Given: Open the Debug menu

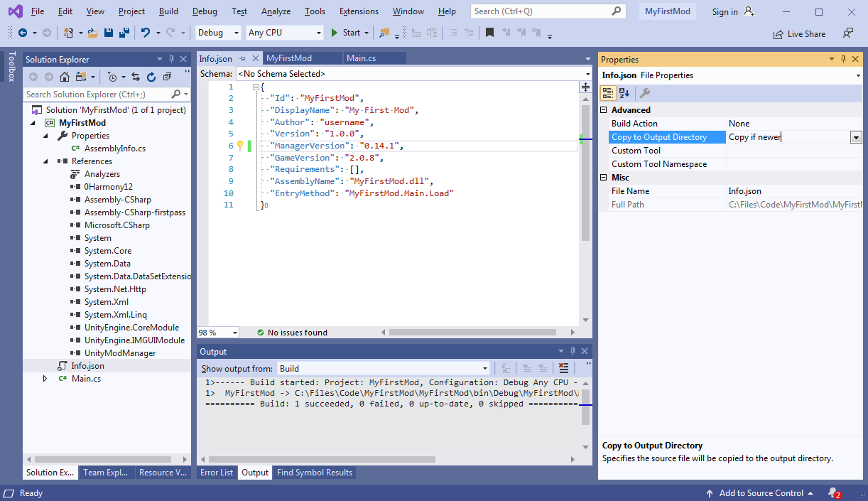Looking at the screenshot, I should 205,11.
